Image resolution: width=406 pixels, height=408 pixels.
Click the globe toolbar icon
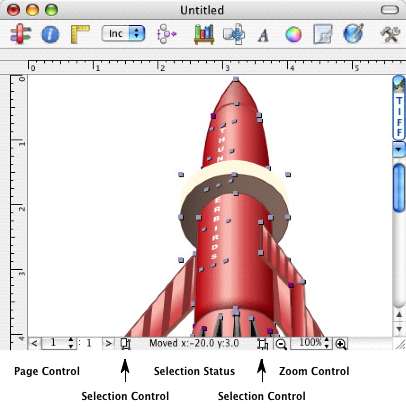tap(353, 34)
